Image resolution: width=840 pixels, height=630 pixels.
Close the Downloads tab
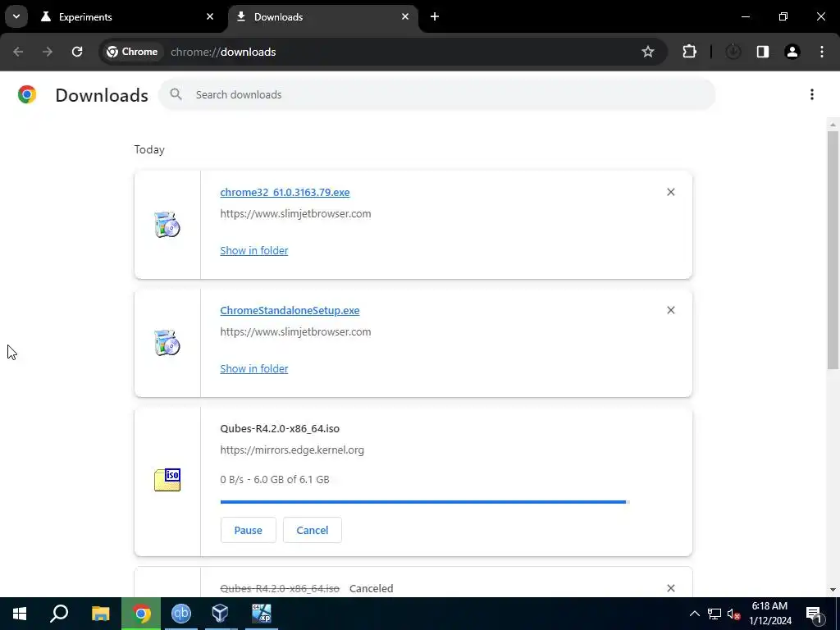tap(405, 16)
